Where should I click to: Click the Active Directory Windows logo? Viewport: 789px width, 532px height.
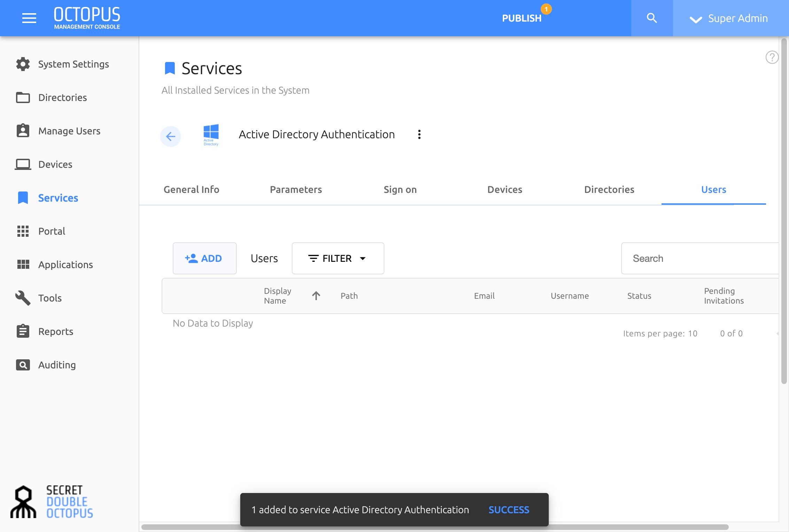point(211,135)
